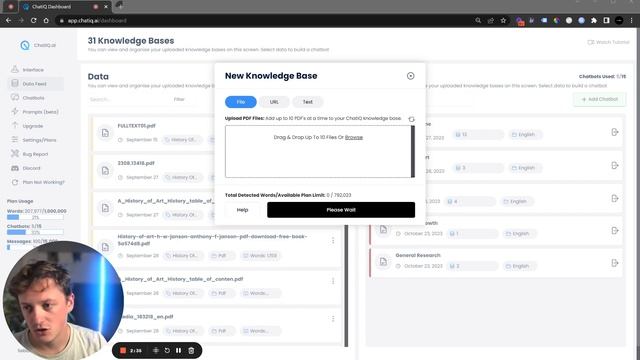This screenshot has height=360, width=640.
Task: Click the General Research chatbot file icon
Action: 383,262
